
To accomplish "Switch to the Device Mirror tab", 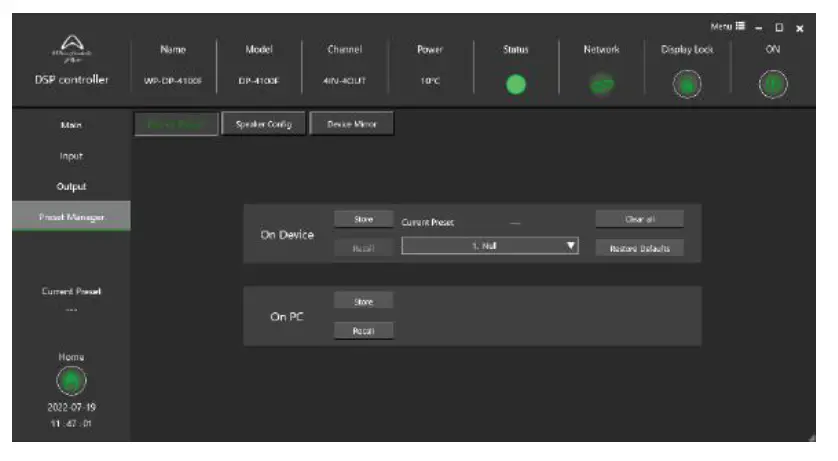I will click(x=352, y=124).
